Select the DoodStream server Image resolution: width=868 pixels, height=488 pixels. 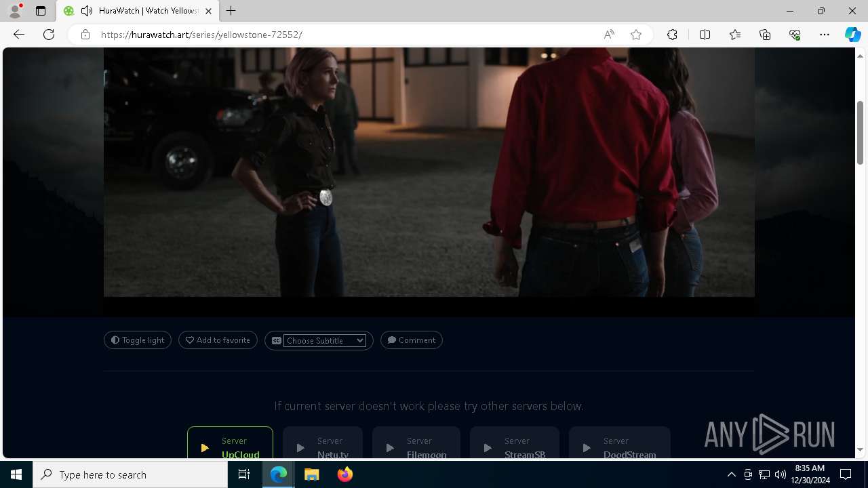[x=620, y=443]
